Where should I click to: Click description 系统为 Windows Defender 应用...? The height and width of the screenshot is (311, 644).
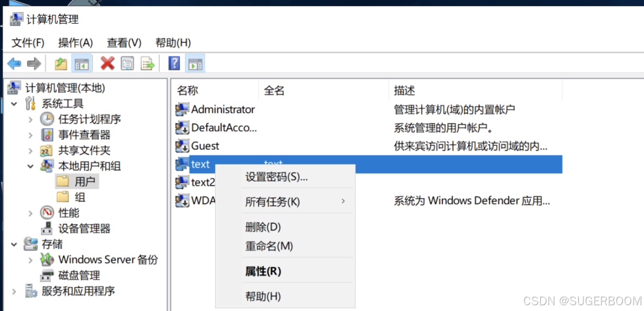coord(472,200)
